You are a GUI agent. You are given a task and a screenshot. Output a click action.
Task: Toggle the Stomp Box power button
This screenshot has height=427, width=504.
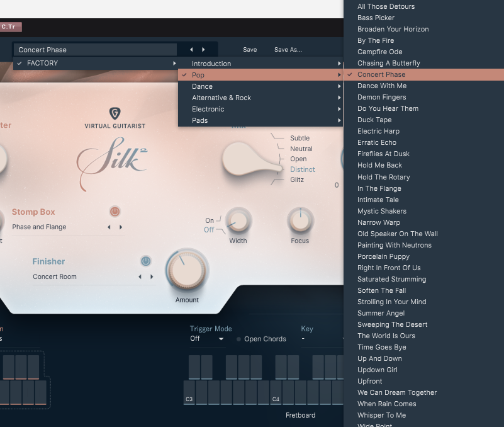[x=115, y=212]
